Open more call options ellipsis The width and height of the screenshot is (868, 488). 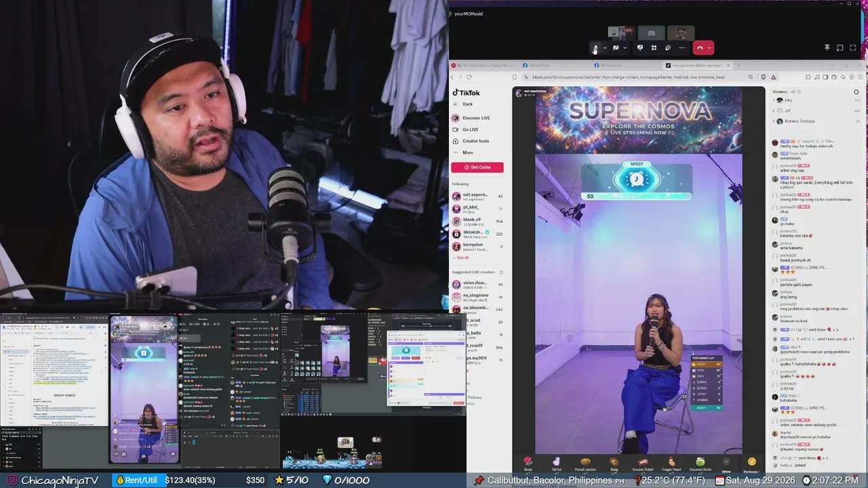point(682,48)
